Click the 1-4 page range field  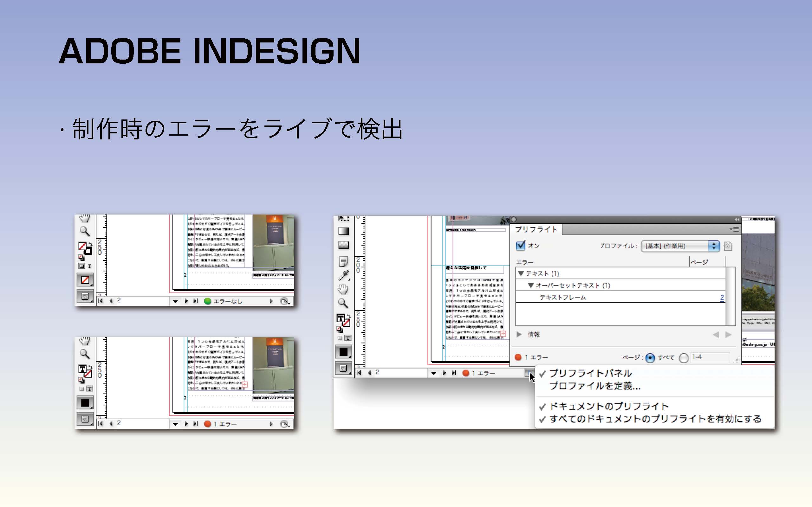tap(710, 357)
